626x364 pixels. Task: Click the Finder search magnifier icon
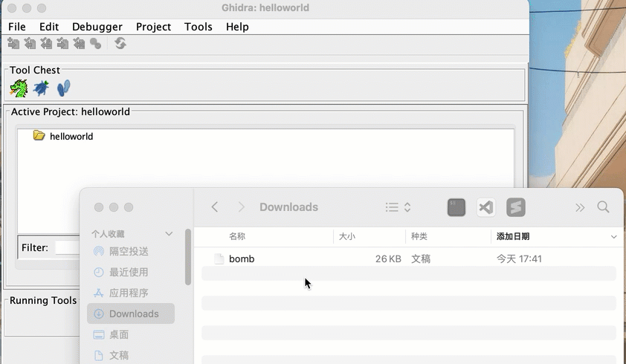(603, 207)
